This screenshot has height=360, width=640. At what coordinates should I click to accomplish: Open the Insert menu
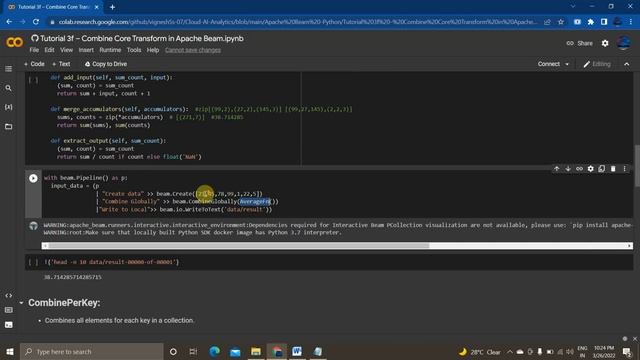pos(86,50)
